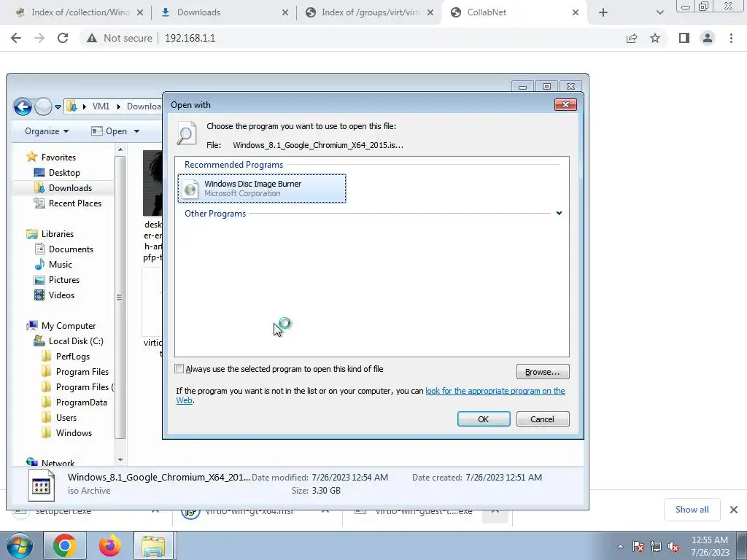Cancel the Open with dialog
The image size is (747, 560).
tap(543, 419)
